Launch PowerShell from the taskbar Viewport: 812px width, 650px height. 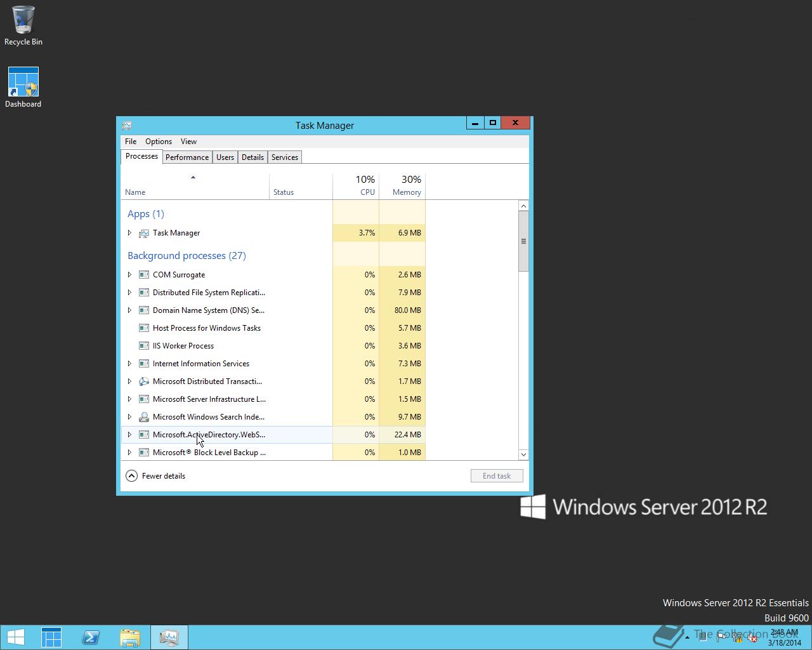pos(91,637)
